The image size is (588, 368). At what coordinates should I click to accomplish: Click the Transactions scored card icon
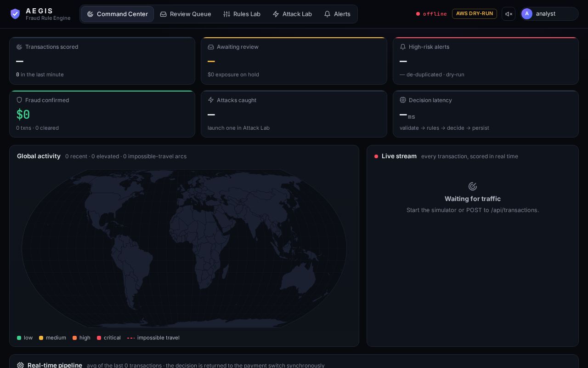19,47
